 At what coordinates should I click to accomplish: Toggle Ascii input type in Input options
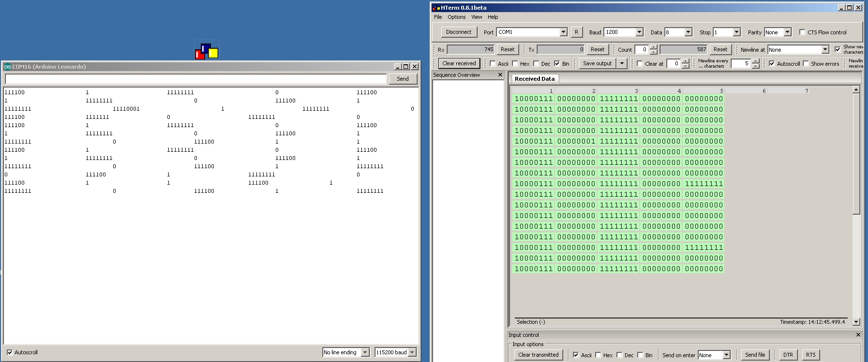576,355
